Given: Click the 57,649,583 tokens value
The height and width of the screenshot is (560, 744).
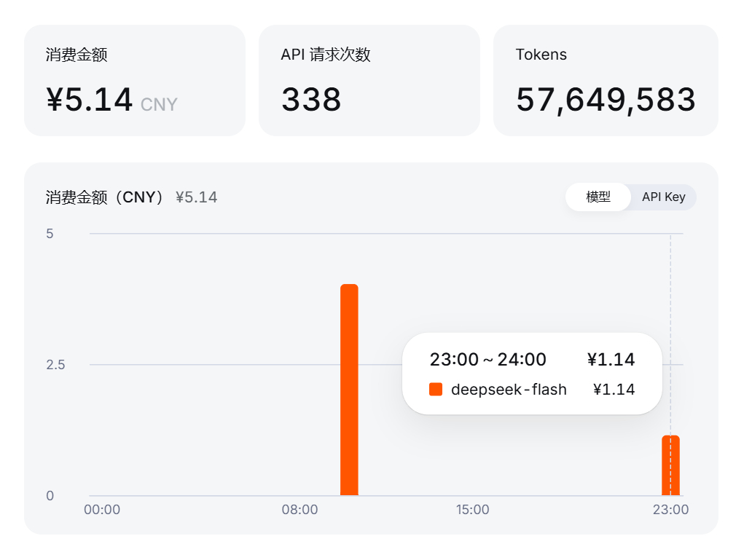Looking at the screenshot, I should tap(606, 100).
